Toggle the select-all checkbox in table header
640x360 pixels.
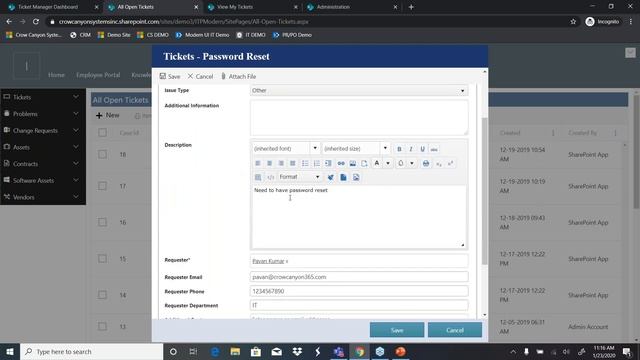click(x=102, y=133)
